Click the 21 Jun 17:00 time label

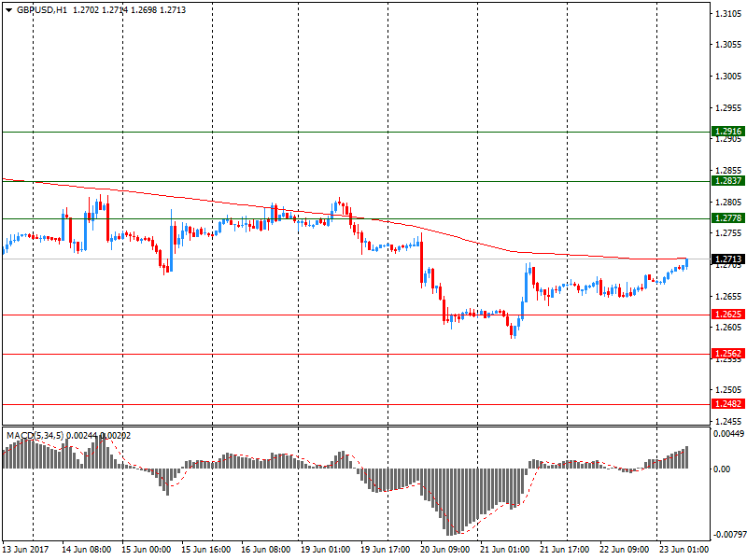565,549
